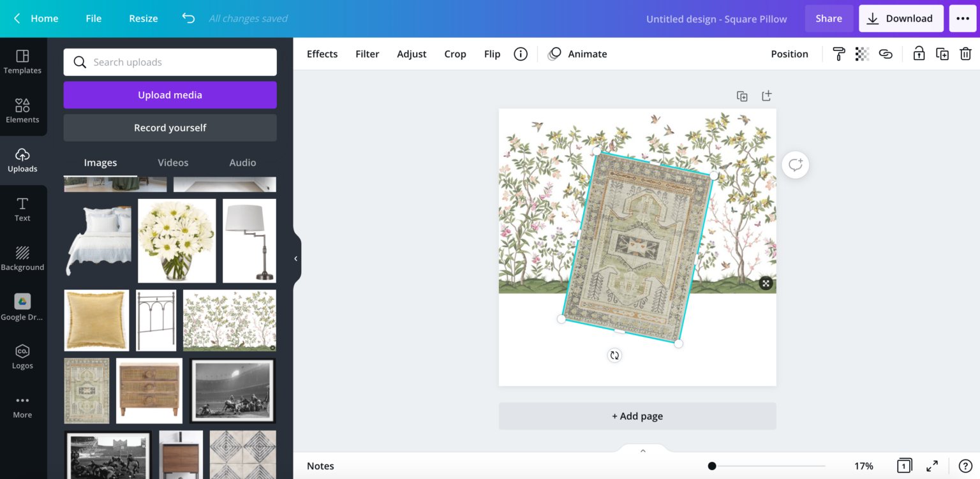Screen dimensions: 980x479
Task: Click the Record yourself button
Action: coord(170,128)
